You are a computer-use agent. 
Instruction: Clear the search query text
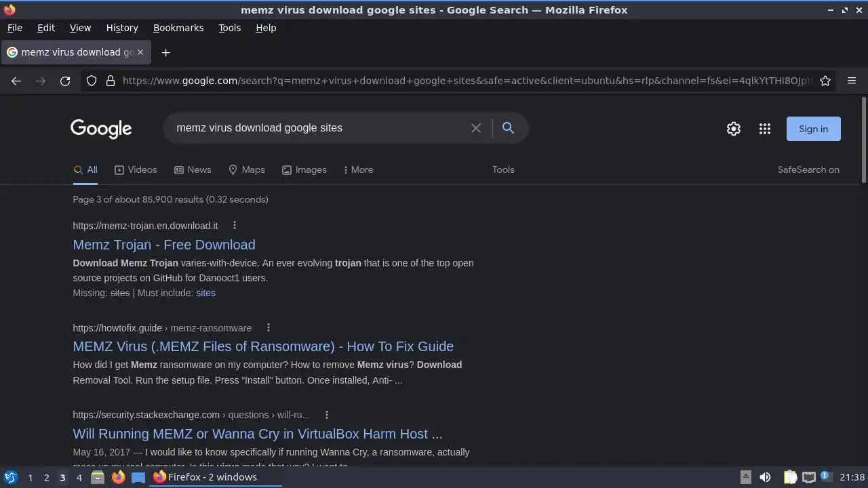click(476, 128)
